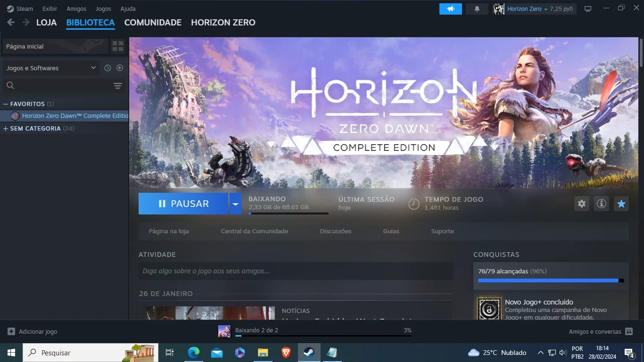Click the bottom Baixando 2 de 2 progress bar
Image resolution: width=644 pixels, height=362 pixels.
323,336
